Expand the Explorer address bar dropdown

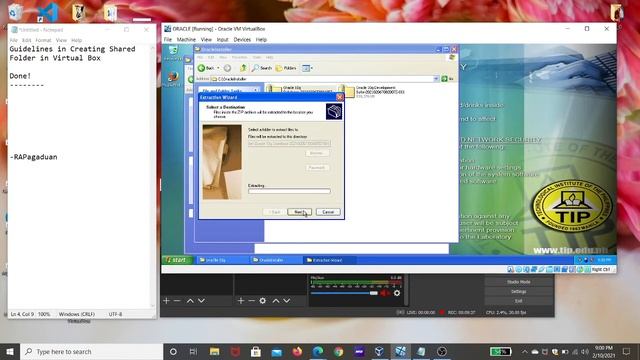tap(436, 79)
